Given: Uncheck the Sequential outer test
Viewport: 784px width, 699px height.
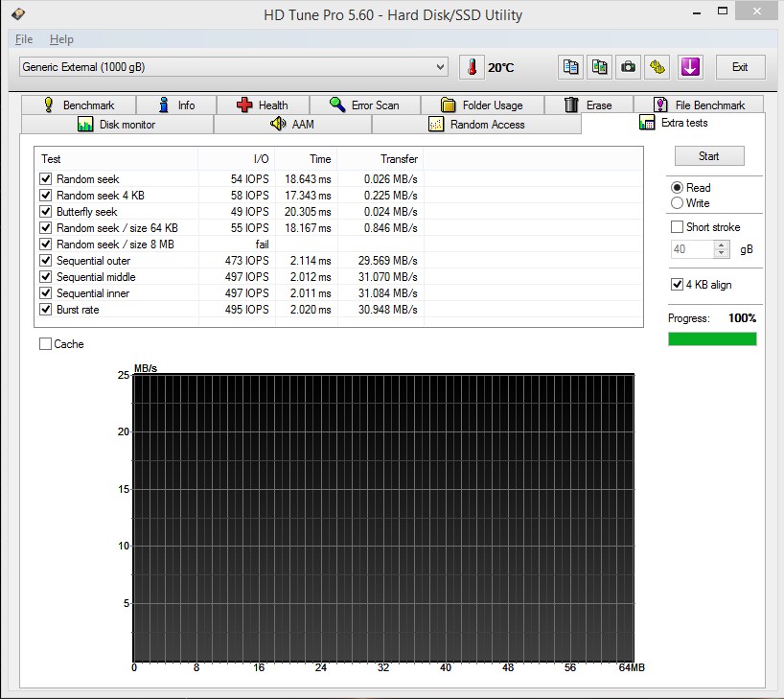Looking at the screenshot, I should 45,260.
